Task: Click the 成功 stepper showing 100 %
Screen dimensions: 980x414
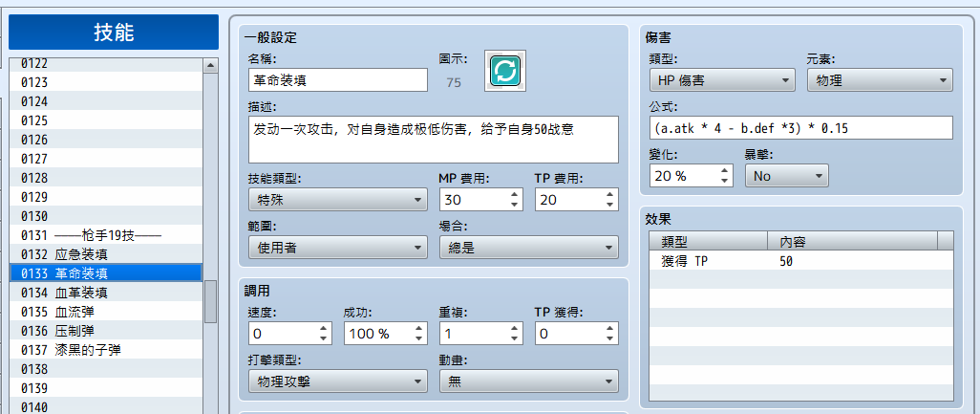Action: pos(386,334)
